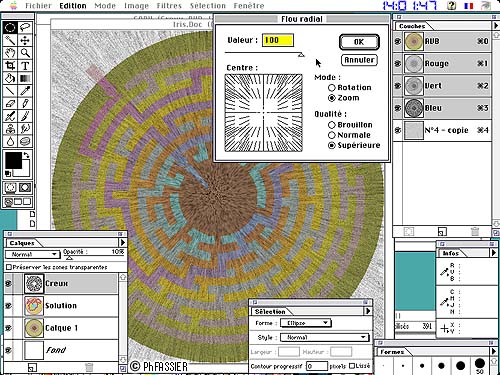Choose the Eyedropper tool
The width and height of the screenshot is (500, 375).
click(25, 91)
